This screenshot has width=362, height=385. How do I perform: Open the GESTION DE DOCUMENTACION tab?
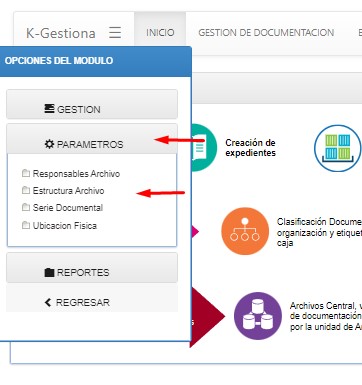[x=266, y=33]
